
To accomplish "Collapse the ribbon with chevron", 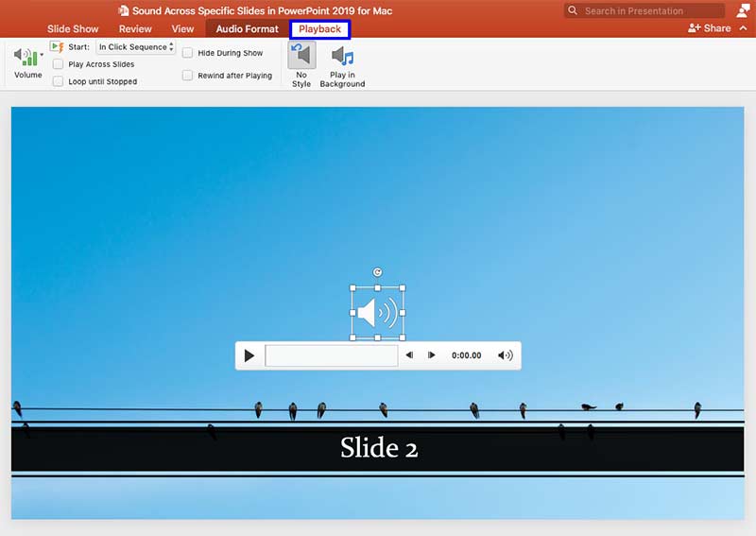I will coord(744,28).
